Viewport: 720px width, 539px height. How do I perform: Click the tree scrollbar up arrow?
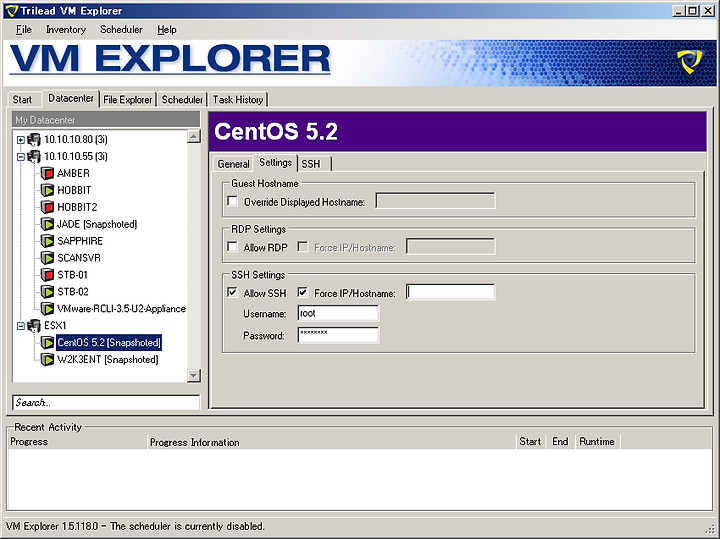194,136
